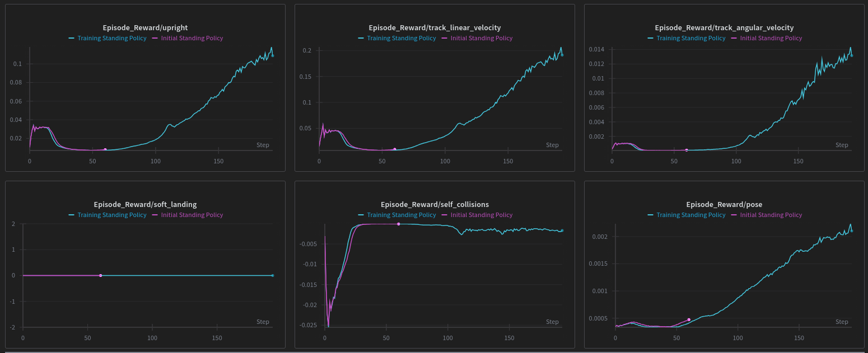Screen dimensions: 868x353
Task: Click cyan endpoint marker in track_linear_velocity chart
Action: click(562, 55)
